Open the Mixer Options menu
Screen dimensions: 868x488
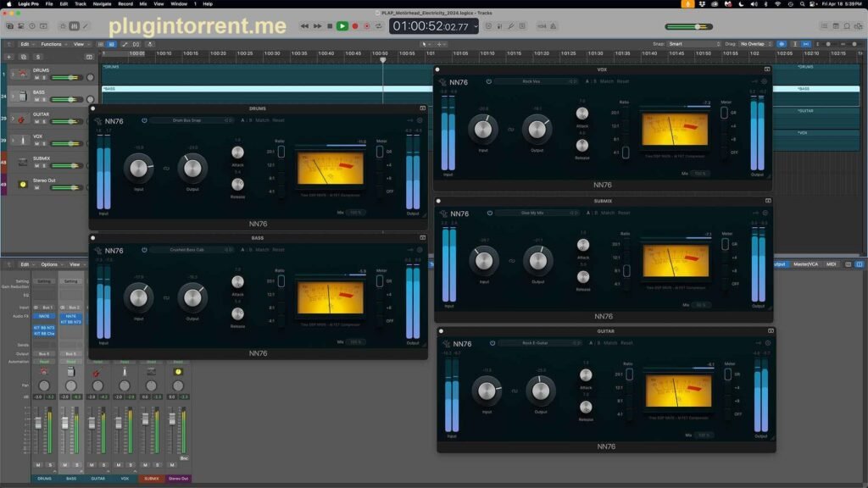click(x=50, y=264)
